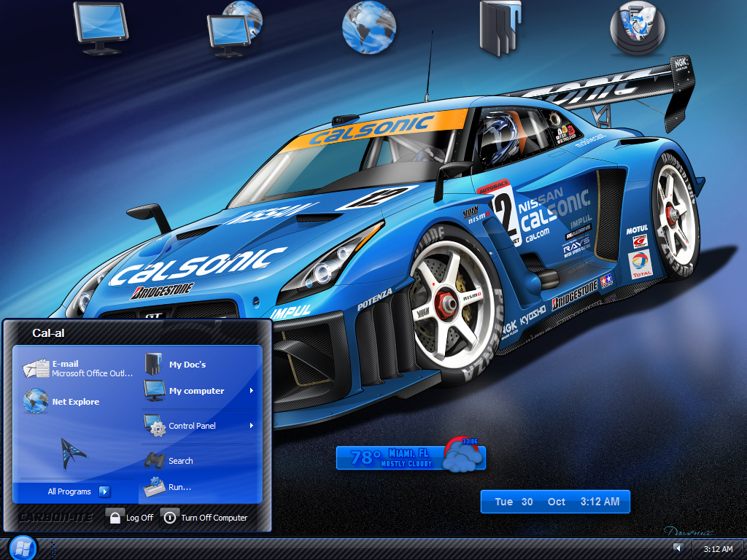Open the monitor-with-globe network desktop icon
Screen dimensions: 747x560
click(234, 29)
